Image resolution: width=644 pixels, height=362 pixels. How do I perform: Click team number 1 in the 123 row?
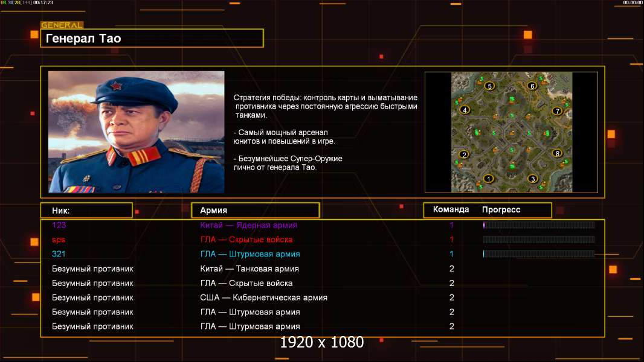(x=451, y=225)
